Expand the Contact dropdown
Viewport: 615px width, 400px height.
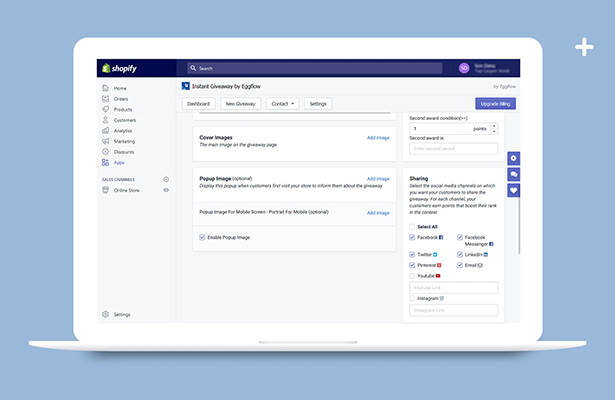[283, 104]
